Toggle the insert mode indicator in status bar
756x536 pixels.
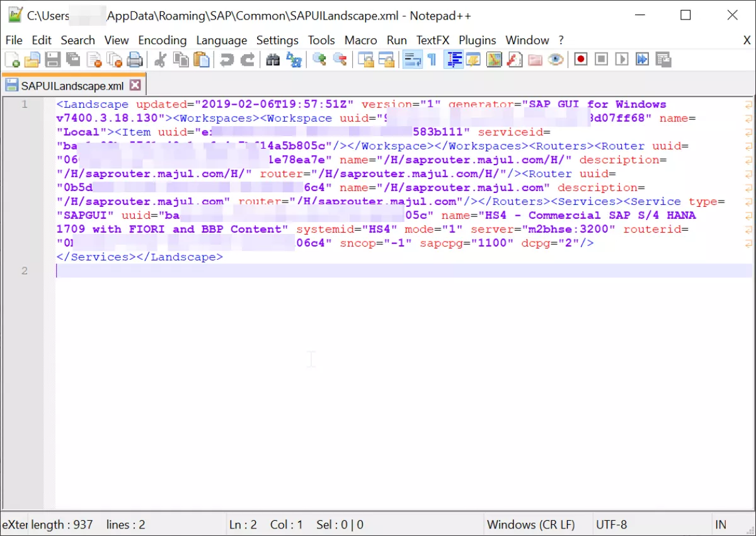[x=721, y=525]
